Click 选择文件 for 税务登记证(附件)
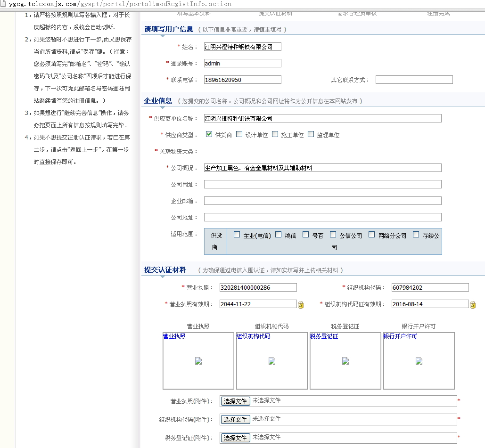This screenshot has width=485, height=448. pyautogui.click(x=235, y=438)
